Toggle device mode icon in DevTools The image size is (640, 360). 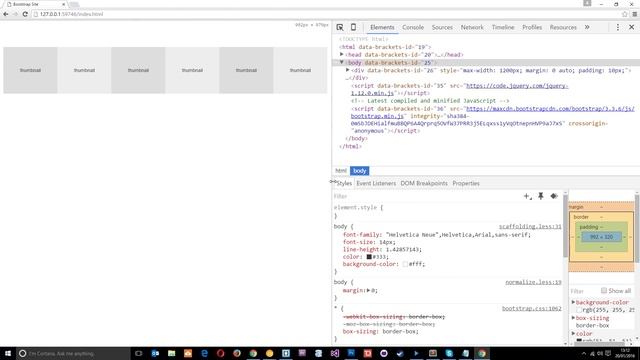tap(353, 27)
